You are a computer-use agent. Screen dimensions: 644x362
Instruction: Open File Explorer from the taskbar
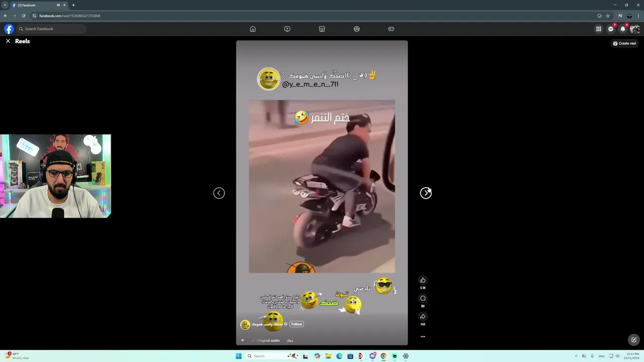click(328, 356)
